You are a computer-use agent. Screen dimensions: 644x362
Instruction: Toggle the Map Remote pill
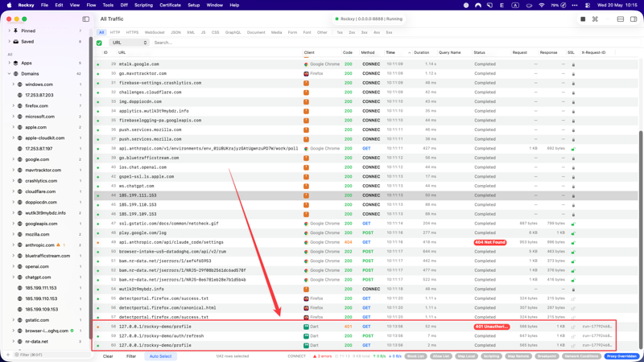click(518, 356)
